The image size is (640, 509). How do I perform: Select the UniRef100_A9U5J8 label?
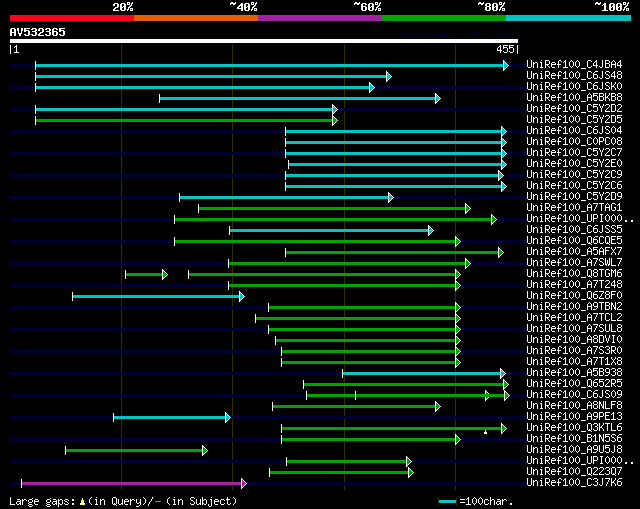(574, 450)
